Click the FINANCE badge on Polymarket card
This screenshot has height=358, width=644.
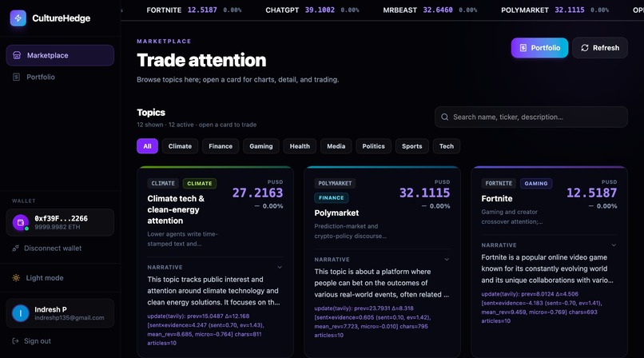pos(332,198)
